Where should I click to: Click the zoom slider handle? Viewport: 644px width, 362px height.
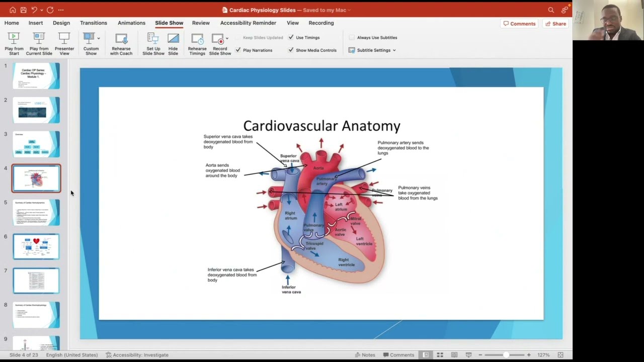[506, 355]
